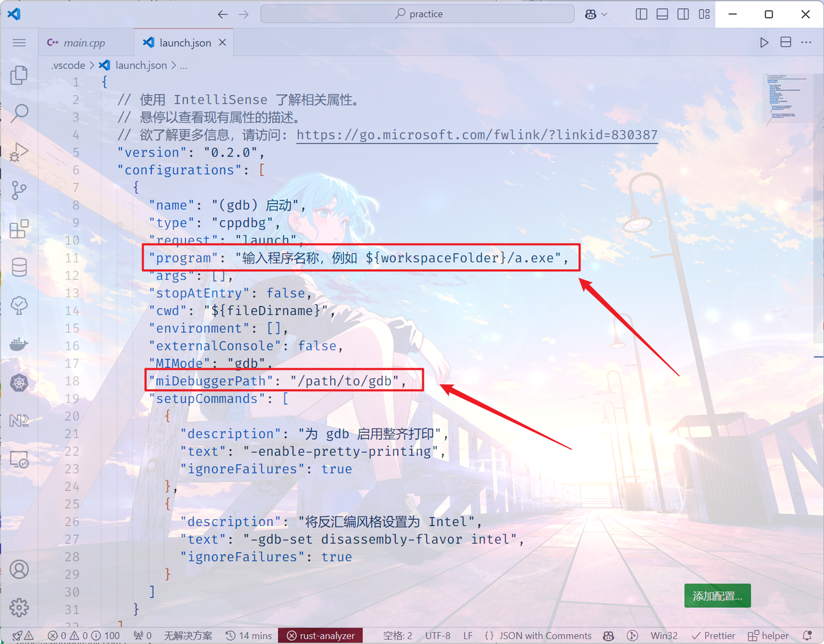
Task: Open the Remote Explorer view
Action: [19, 459]
